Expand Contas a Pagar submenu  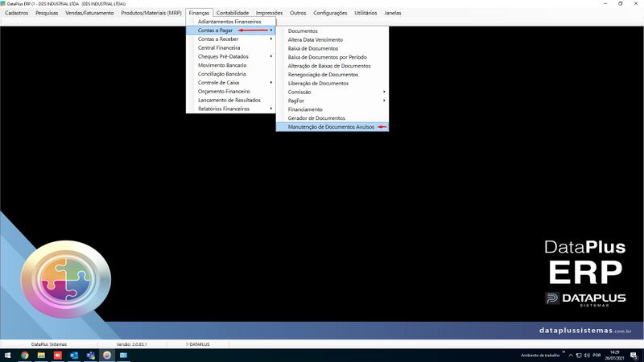coord(231,31)
